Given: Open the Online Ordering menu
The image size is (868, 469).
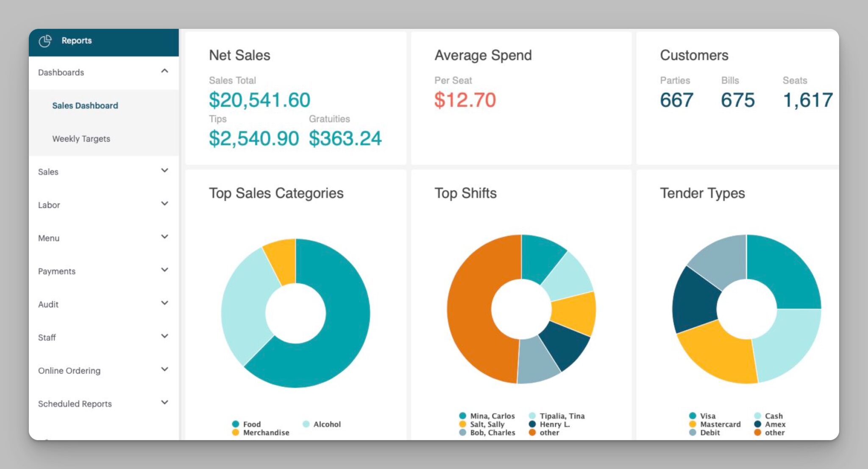Looking at the screenshot, I should click(x=104, y=371).
